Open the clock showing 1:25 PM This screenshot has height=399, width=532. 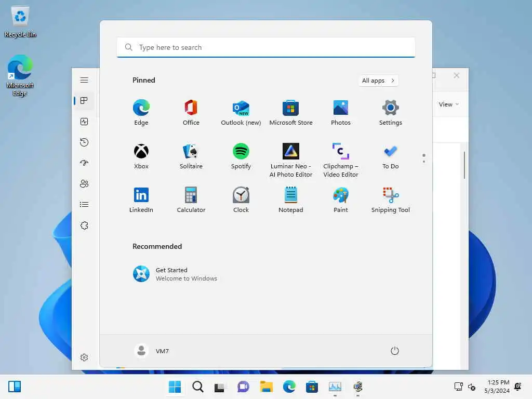coord(497,387)
